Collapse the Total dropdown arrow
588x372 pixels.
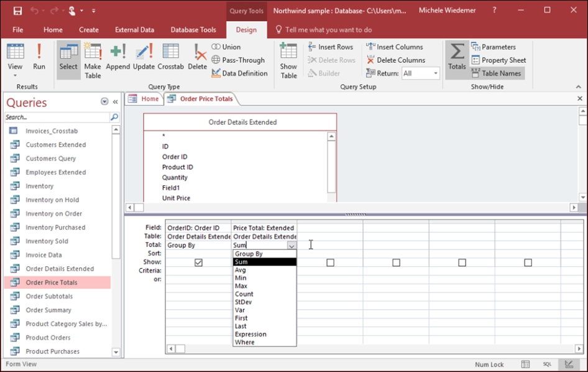[x=292, y=246]
